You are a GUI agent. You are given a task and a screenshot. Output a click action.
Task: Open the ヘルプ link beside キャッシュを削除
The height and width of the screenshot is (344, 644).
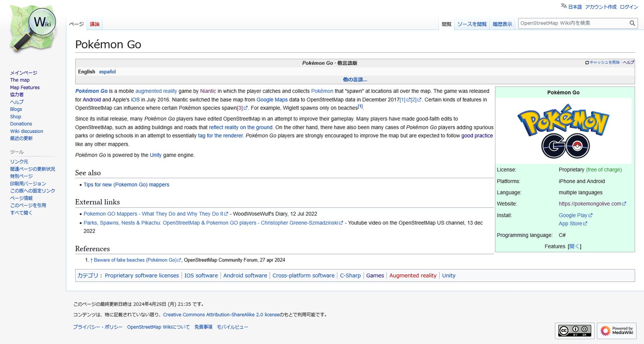pos(628,62)
